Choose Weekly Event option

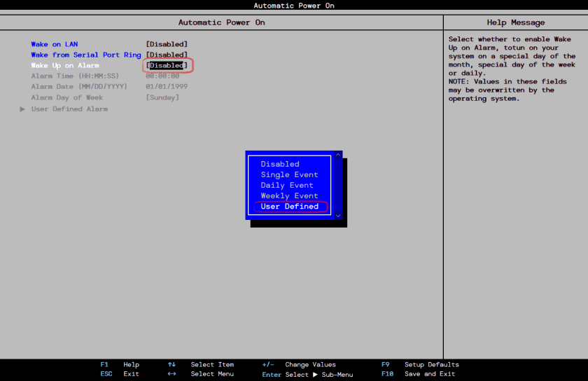click(289, 195)
